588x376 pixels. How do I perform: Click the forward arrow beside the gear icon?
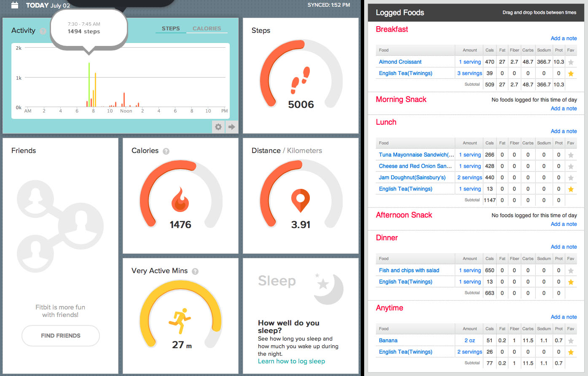coord(231,126)
